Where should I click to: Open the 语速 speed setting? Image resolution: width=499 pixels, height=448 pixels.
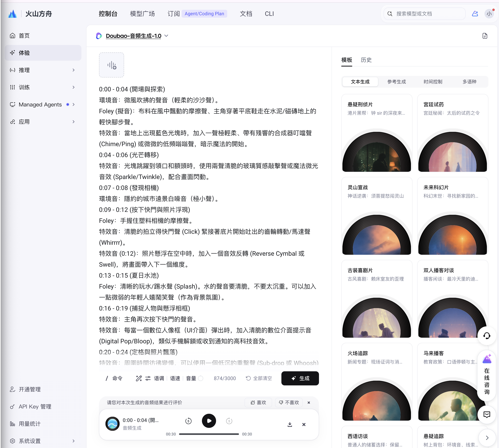175,378
